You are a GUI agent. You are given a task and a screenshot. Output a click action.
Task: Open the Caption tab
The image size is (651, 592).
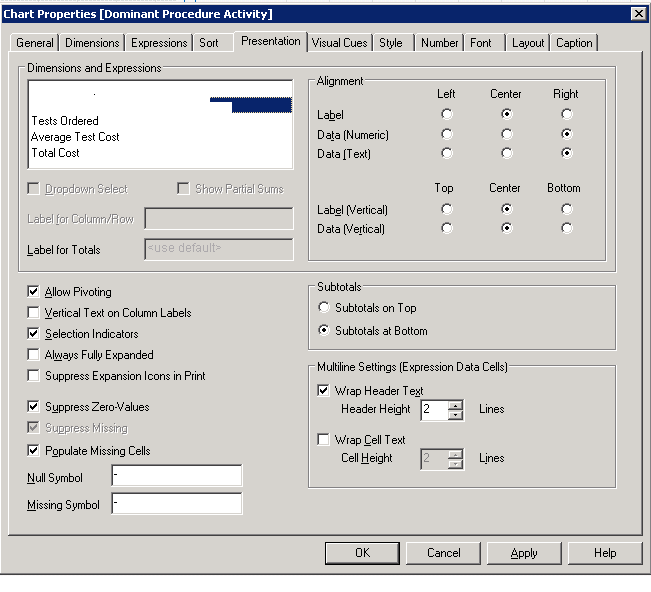point(574,43)
